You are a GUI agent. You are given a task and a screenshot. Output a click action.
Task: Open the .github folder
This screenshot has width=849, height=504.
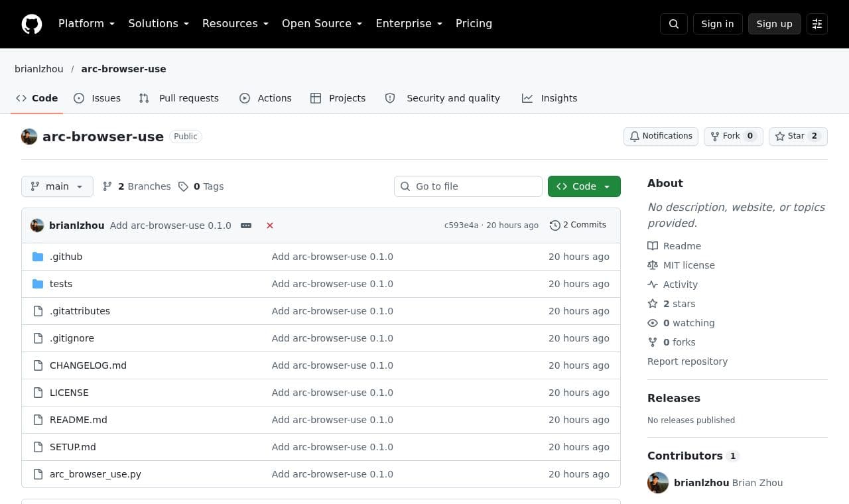pyautogui.click(x=66, y=257)
